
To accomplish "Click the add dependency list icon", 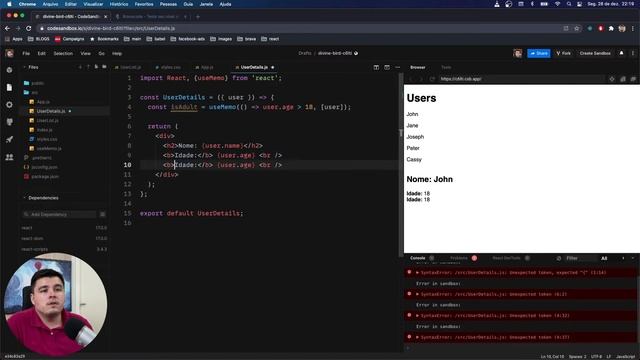I will coord(102,214).
